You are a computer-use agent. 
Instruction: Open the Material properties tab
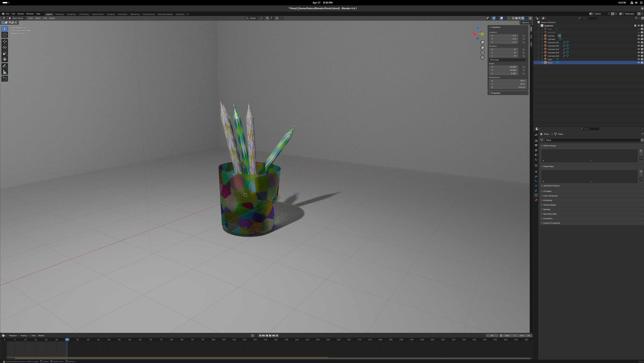click(536, 200)
